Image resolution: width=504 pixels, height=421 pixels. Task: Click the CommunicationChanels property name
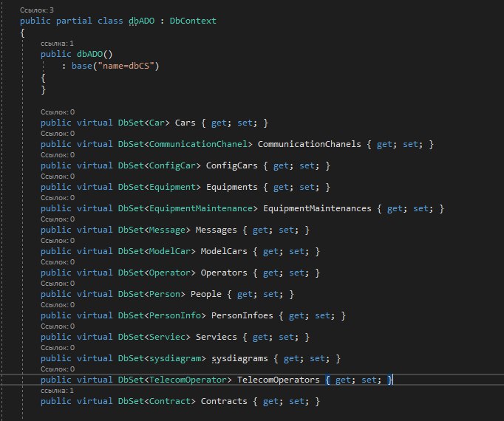point(309,144)
